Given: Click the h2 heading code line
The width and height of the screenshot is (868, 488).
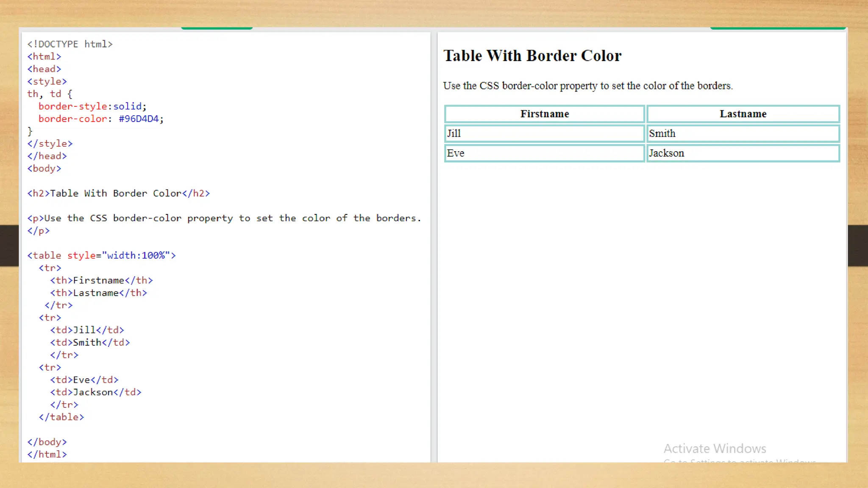Looking at the screenshot, I should tap(119, 194).
